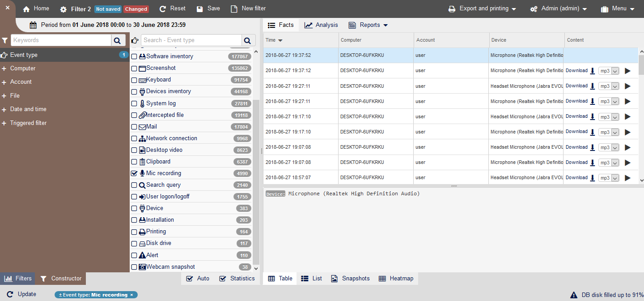Click download arrow for 19:17:10 Headset row
This screenshot has height=301, width=644.
(593, 116)
